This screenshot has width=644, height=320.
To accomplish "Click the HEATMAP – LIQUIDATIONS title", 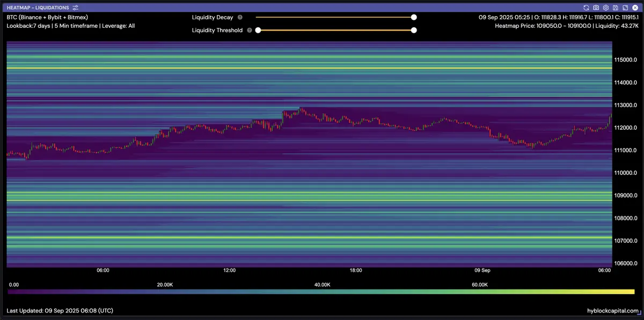I will pyautogui.click(x=38, y=8).
